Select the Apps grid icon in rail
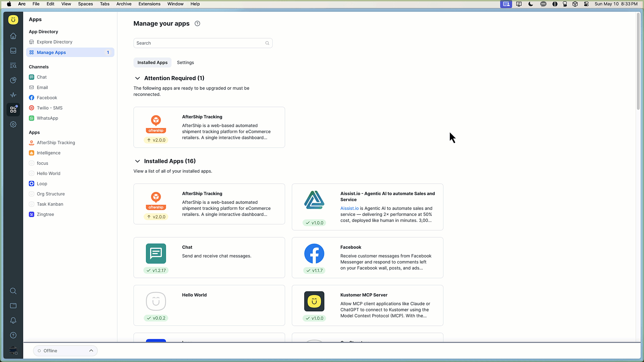 point(13,110)
